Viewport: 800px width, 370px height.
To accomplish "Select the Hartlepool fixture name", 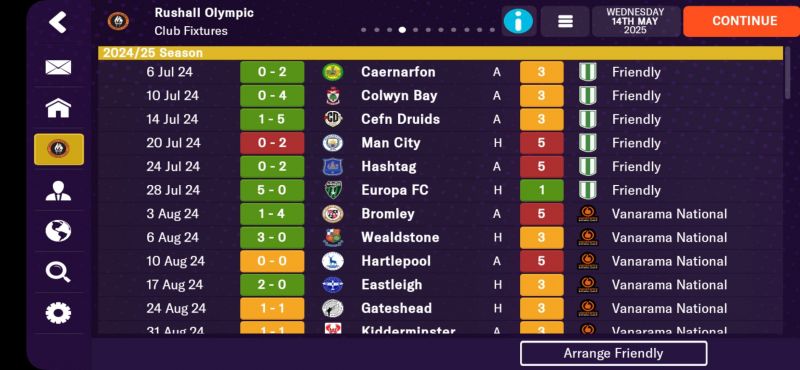I will [396, 261].
